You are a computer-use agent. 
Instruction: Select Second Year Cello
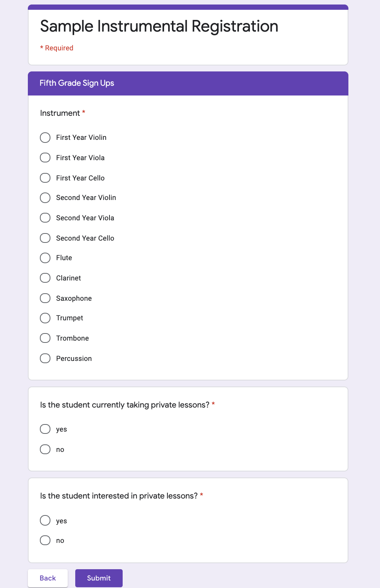pos(45,238)
